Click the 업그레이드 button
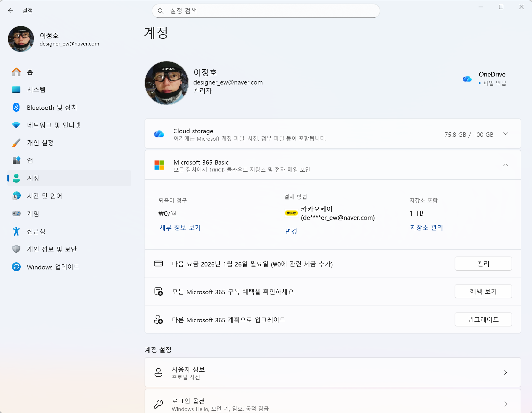This screenshot has height=413, width=532. tap(483, 319)
